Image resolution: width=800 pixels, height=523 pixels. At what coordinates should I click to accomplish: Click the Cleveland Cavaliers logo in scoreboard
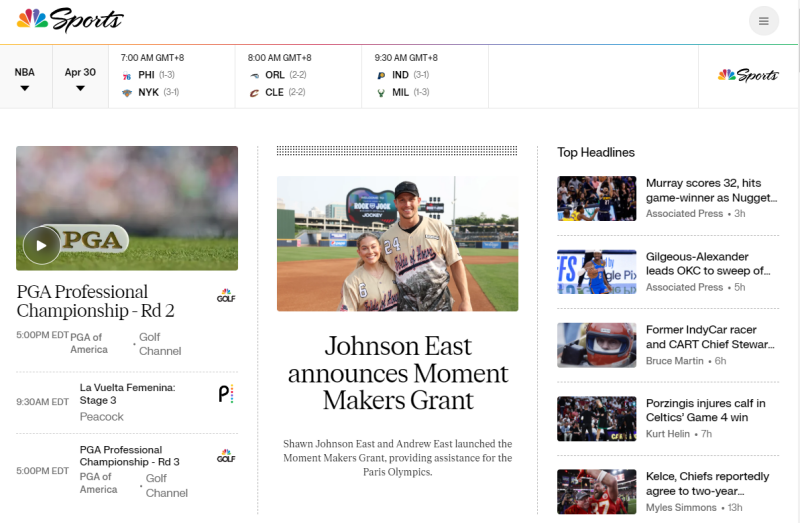coord(254,92)
